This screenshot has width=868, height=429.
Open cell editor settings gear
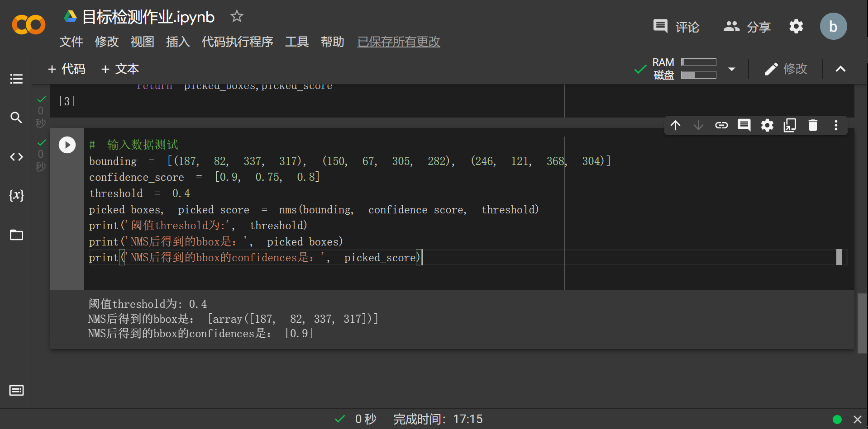point(767,125)
